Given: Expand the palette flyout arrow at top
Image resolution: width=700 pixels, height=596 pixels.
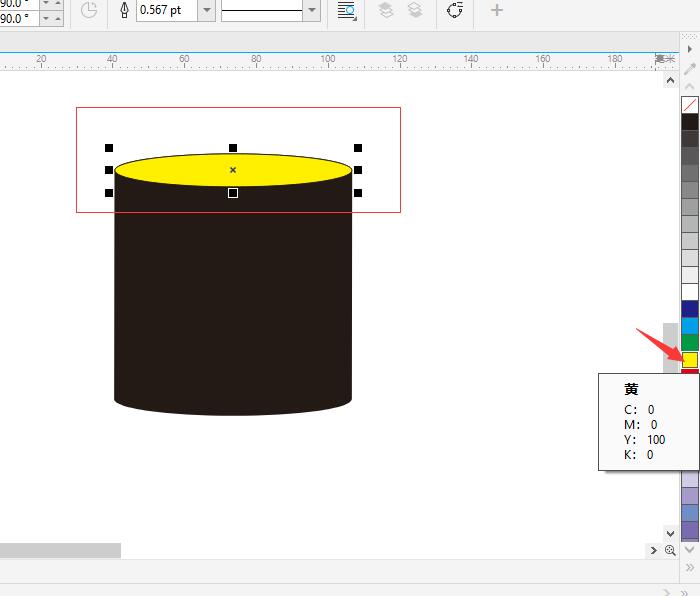Looking at the screenshot, I should pyautogui.click(x=689, y=48).
